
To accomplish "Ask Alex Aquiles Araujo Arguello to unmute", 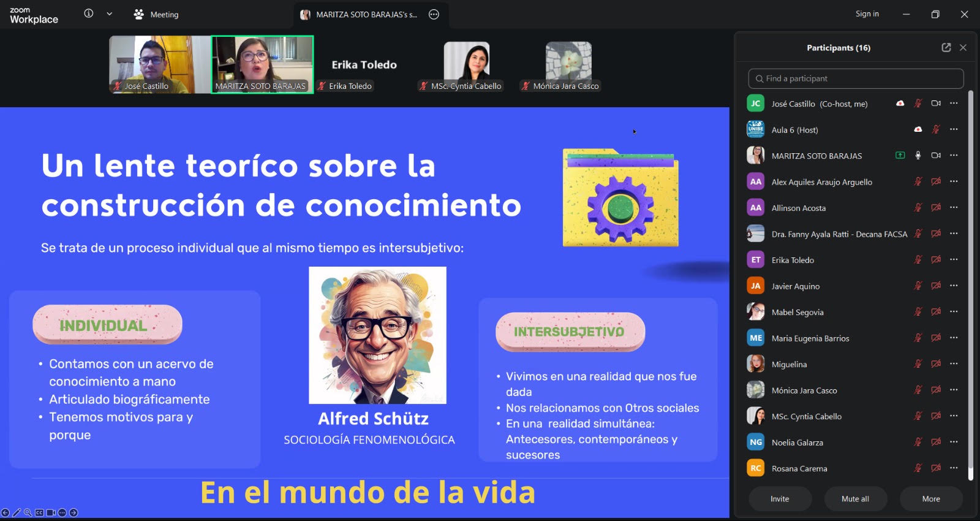I will [x=918, y=181].
